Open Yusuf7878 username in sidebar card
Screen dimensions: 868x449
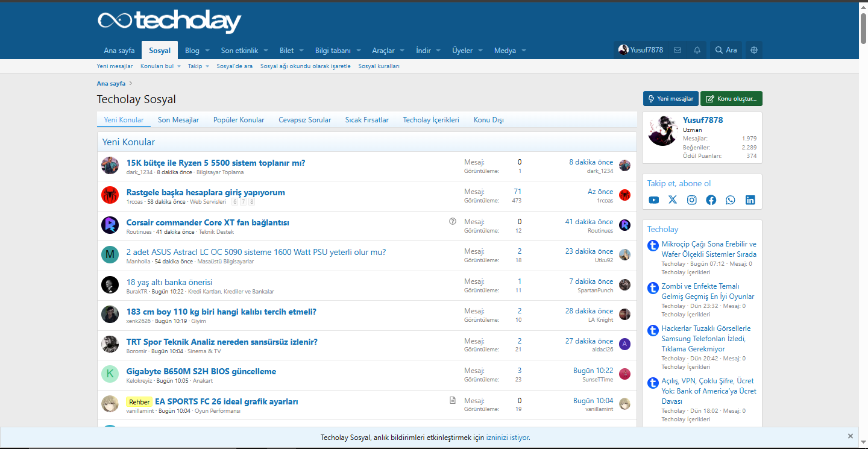coord(703,120)
